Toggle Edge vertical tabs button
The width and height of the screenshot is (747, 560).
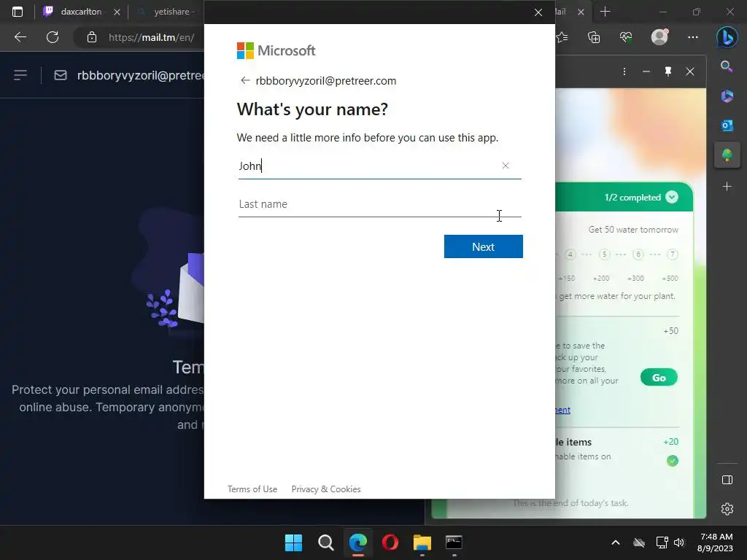point(18,12)
